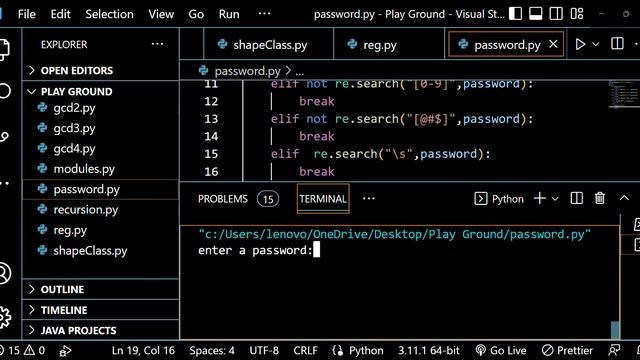
Task: Toggle secondary side bar layout icon
Action: [556, 14]
